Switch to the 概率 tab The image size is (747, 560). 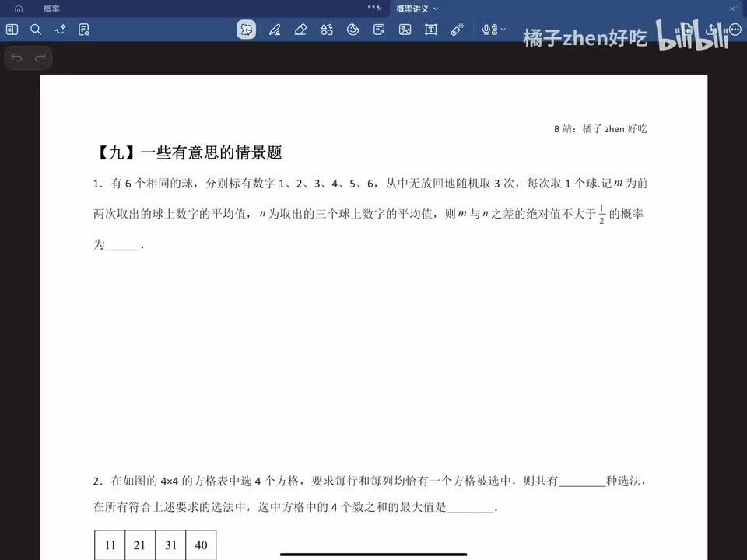click(51, 9)
